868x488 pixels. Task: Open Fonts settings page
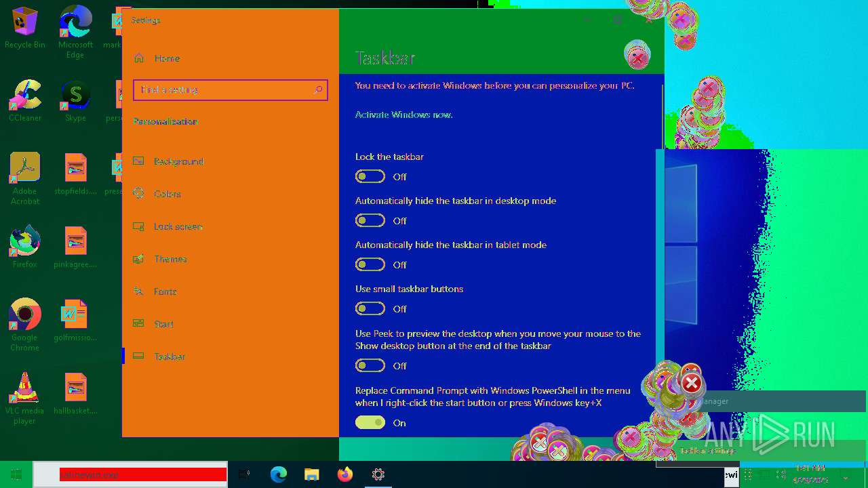231,291
